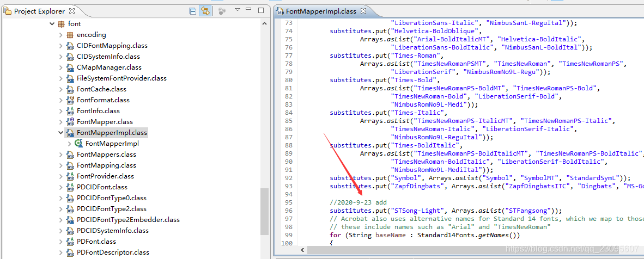Select the FontMapperImpl class member row
Image resolution: width=644 pixels, height=259 pixels.
click(x=112, y=144)
